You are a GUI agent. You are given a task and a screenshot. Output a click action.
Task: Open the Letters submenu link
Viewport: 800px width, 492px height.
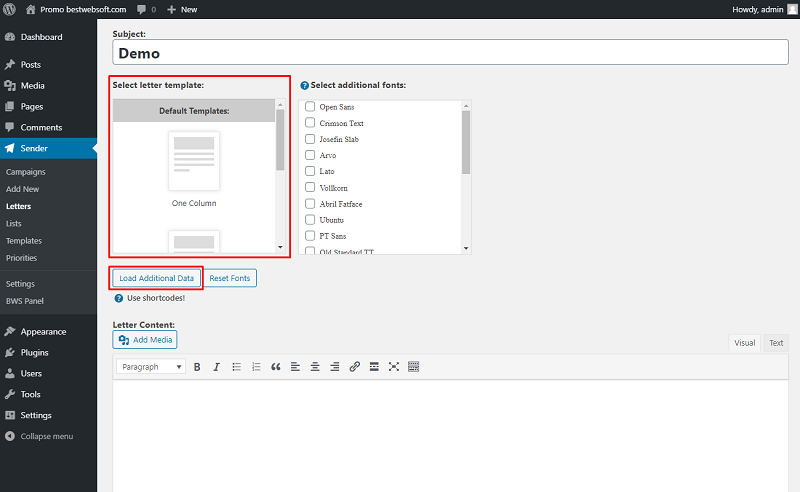click(x=18, y=206)
